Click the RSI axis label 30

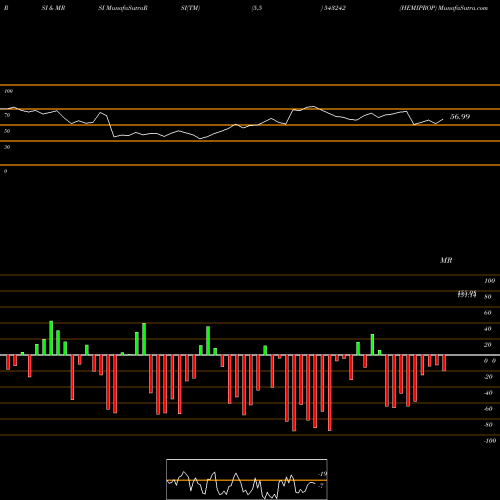pos(7,147)
